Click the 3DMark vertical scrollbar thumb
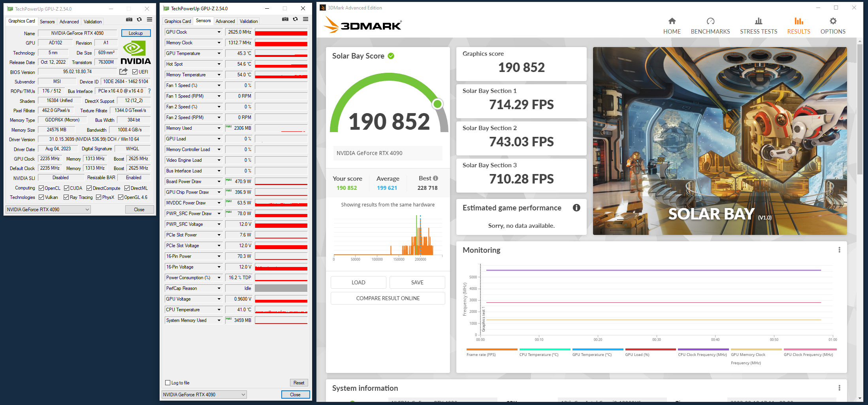Viewport: 868px width, 405px height. tap(860, 109)
